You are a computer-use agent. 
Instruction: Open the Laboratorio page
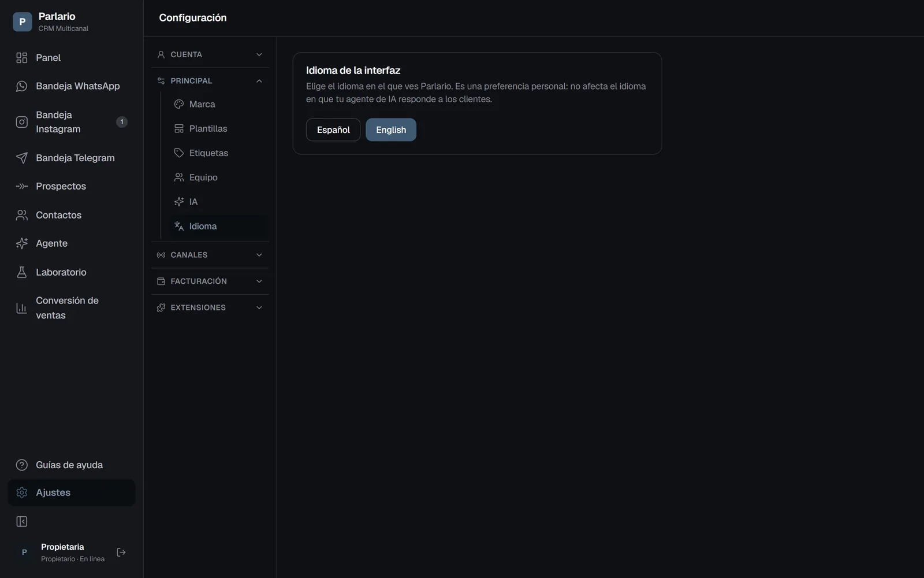click(72, 272)
